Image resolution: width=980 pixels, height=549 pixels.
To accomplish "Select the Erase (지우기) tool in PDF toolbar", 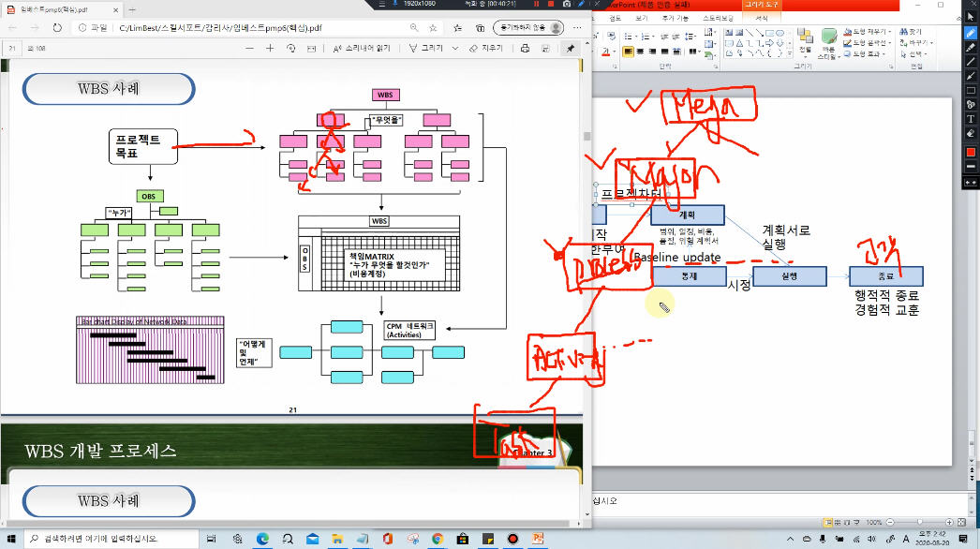I will click(485, 48).
